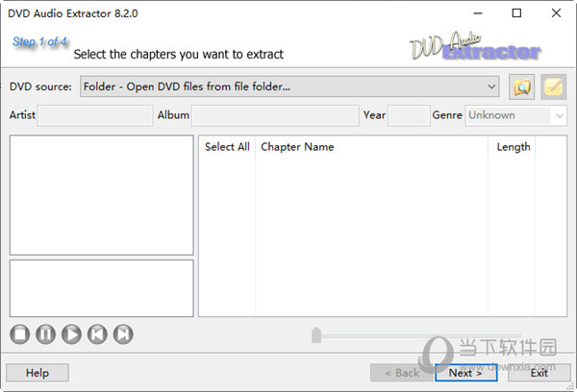Open the browse DVD folder icon
577x392 pixels.
point(522,86)
